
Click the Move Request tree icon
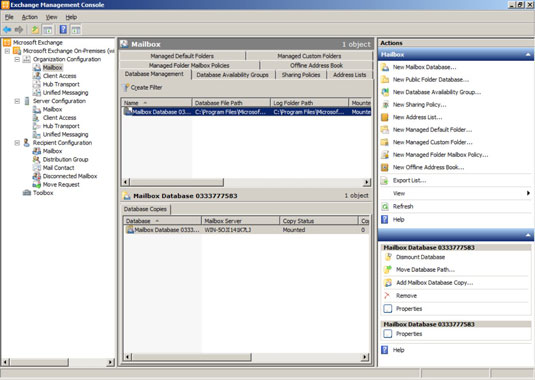[37, 185]
